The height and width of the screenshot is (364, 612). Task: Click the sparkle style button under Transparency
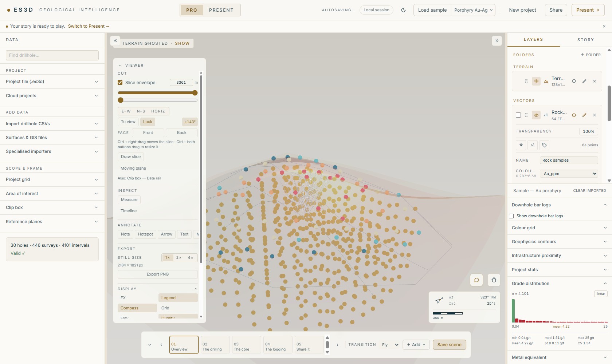click(521, 145)
